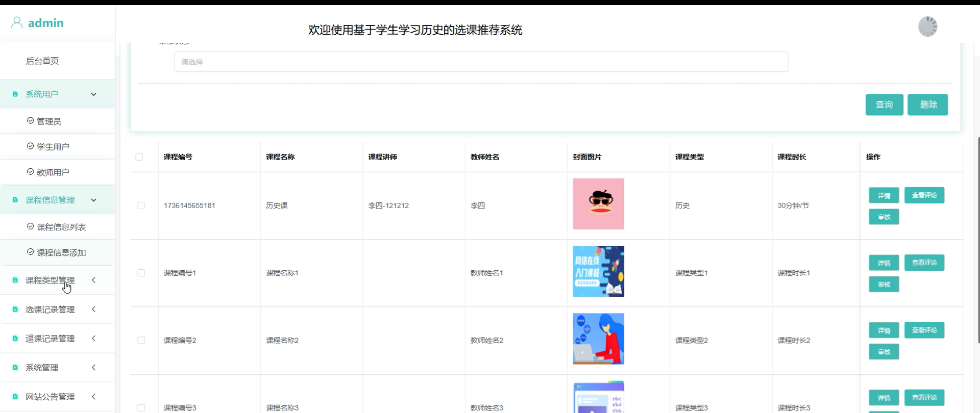Click 审核 for the 课程名称2 row

pyautogui.click(x=884, y=351)
